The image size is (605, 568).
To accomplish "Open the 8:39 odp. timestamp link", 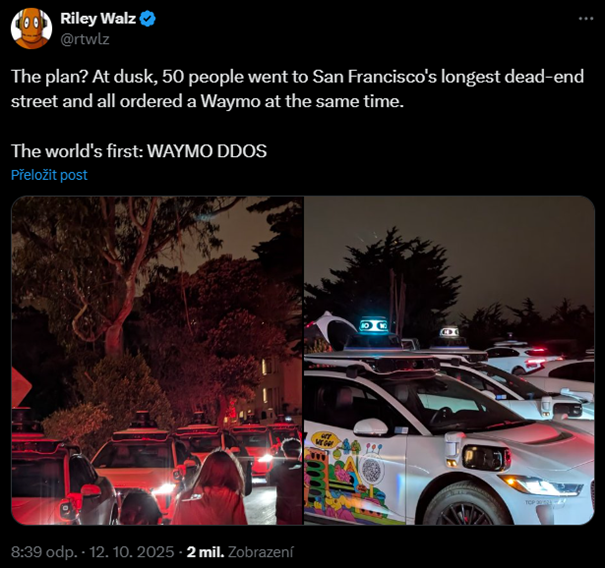I will point(44,552).
